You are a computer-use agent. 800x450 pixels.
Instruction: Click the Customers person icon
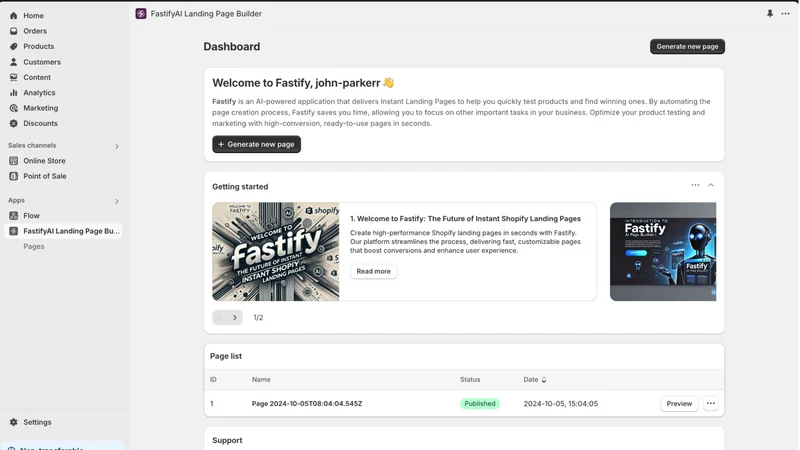click(x=14, y=62)
